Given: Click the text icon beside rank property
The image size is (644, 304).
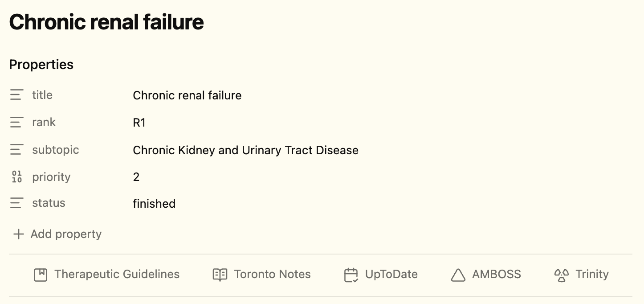Looking at the screenshot, I should [16, 122].
